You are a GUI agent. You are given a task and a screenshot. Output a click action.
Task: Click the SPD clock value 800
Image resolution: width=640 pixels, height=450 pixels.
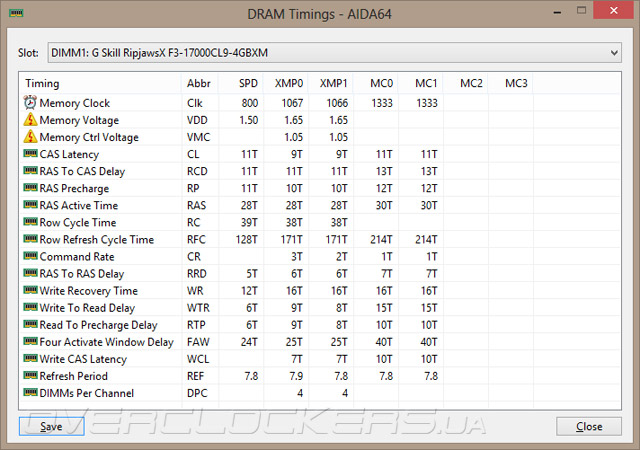coord(250,103)
